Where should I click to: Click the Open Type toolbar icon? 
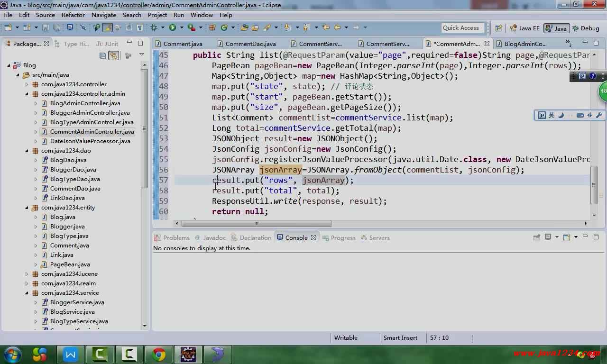(245, 27)
